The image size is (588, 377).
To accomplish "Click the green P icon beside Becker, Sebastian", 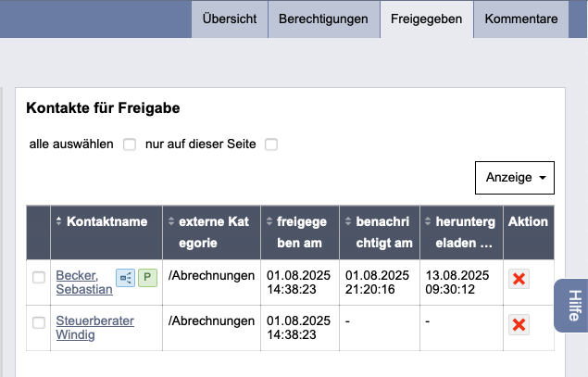I will pos(147,278).
